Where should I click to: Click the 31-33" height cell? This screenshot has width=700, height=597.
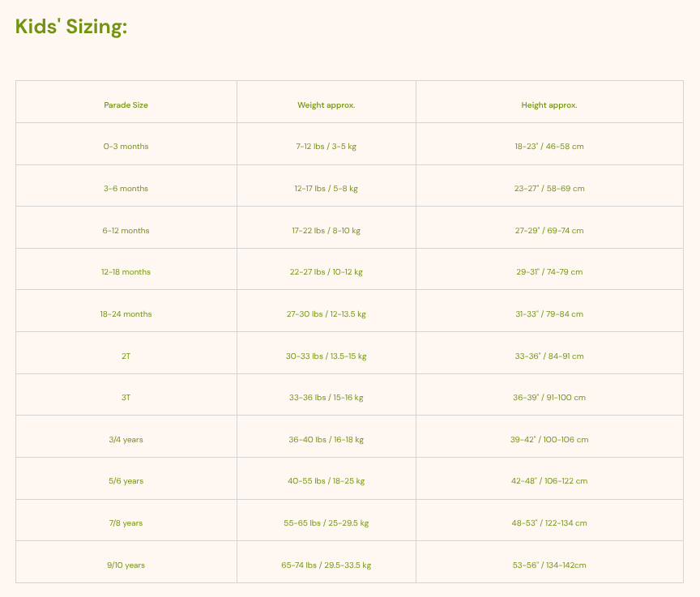(549, 313)
